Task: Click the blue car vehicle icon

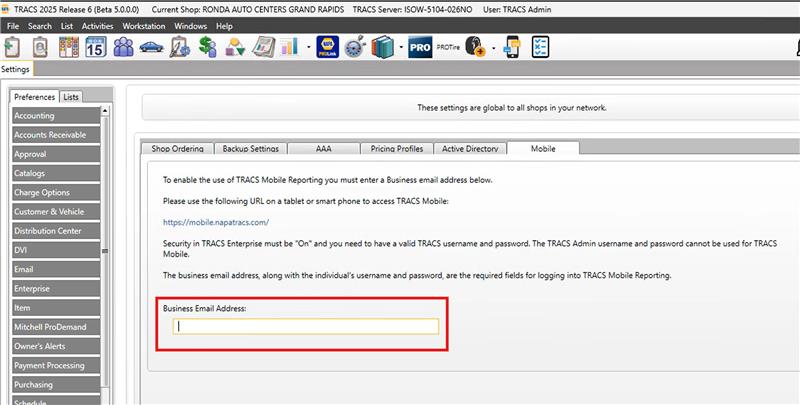Action: tap(152, 47)
